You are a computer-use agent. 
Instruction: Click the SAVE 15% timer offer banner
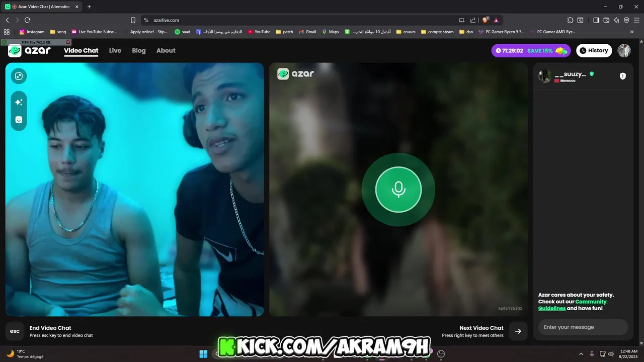click(531, 50)
